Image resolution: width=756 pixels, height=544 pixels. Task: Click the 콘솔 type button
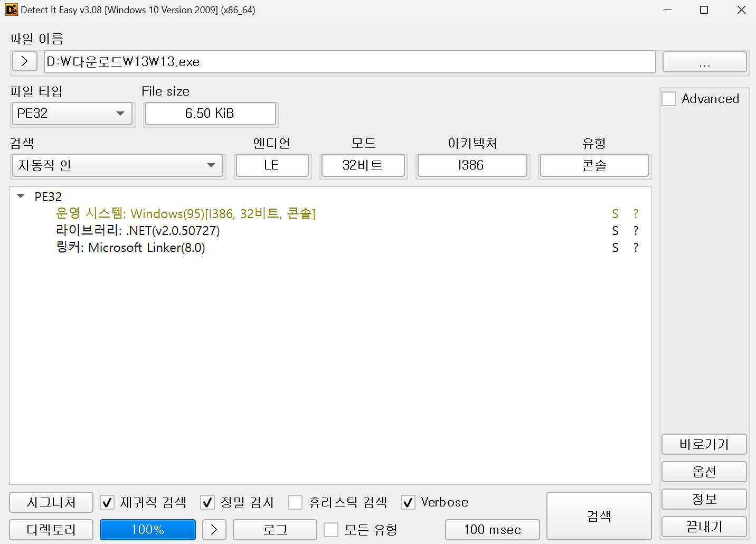[x=594, y=165]
